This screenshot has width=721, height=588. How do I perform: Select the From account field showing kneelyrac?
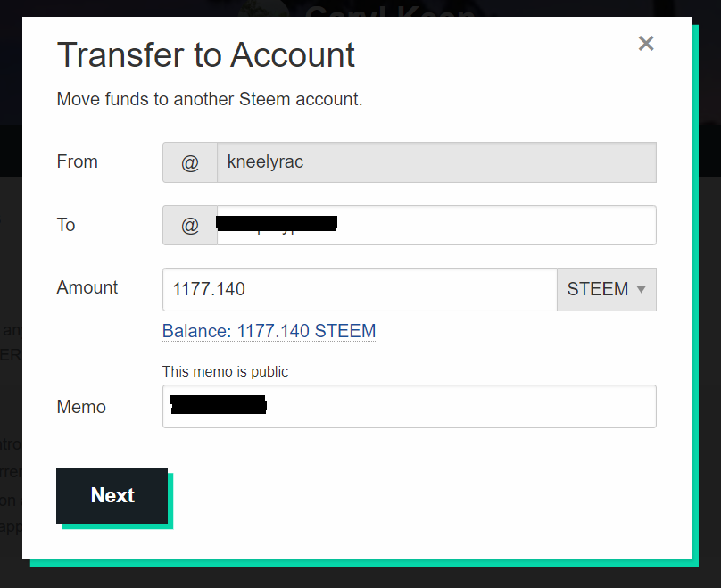click(x=436, y=162)
